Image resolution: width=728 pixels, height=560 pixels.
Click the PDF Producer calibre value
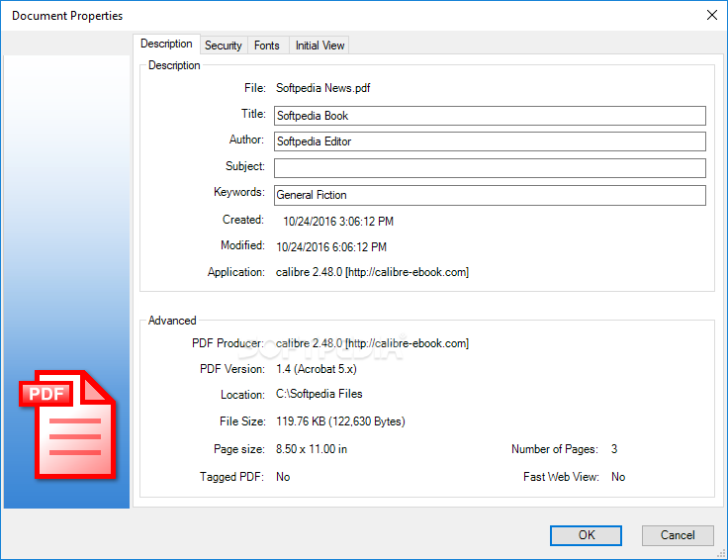pyautogui.click(x=372, y=343)
